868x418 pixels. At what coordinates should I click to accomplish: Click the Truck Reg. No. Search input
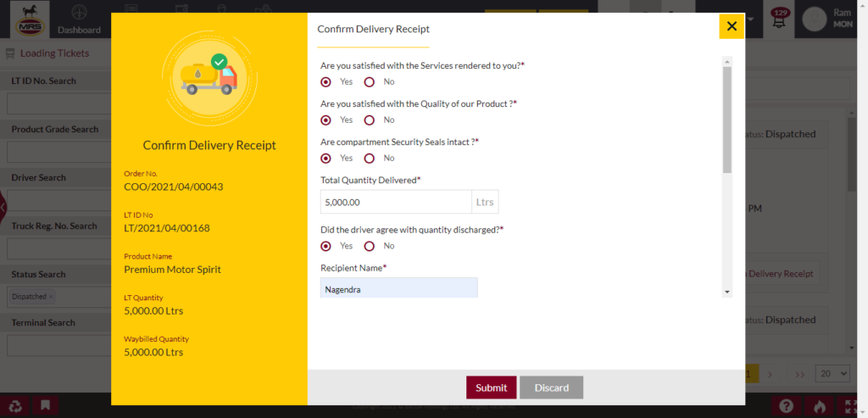[x=58, y=248]
